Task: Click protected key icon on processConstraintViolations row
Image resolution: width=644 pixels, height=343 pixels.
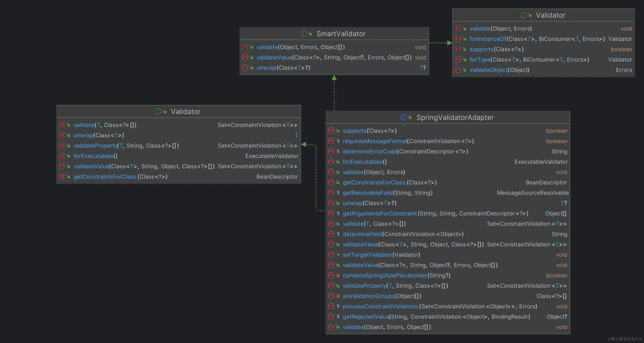Action: point(338,306)
